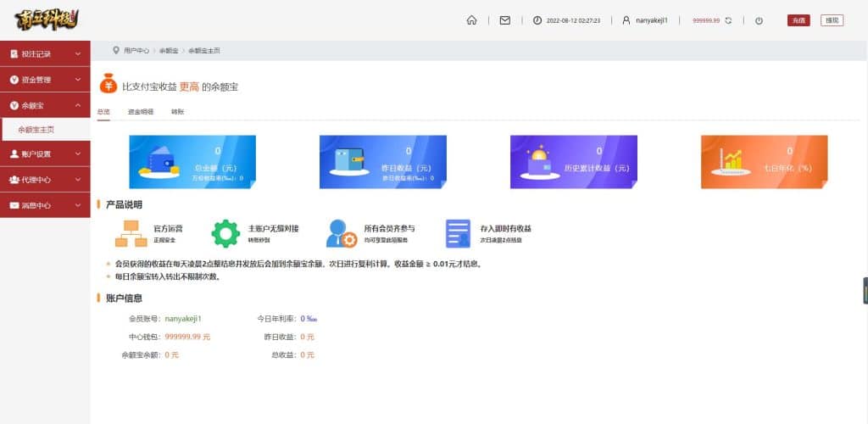Click the 官方运营 org chart icon
This screenshot has height=424, width=868.
click(131, 233)
